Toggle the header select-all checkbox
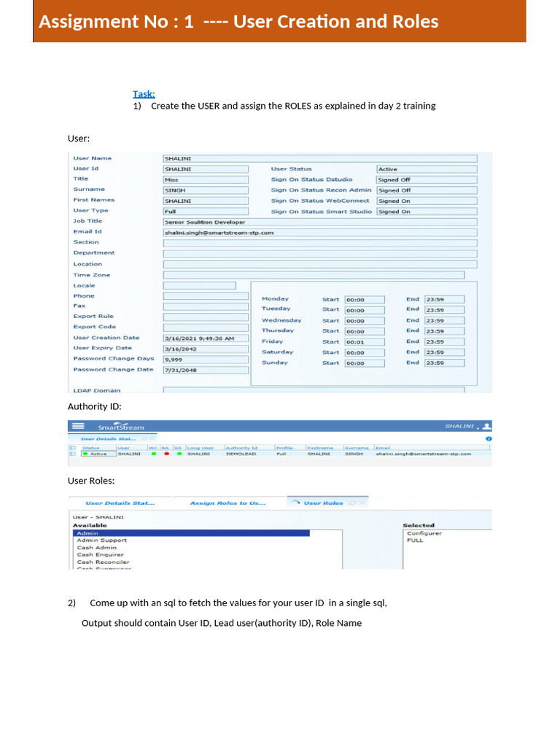This screenshot has width=560, height=747. [x=72, y=448]
